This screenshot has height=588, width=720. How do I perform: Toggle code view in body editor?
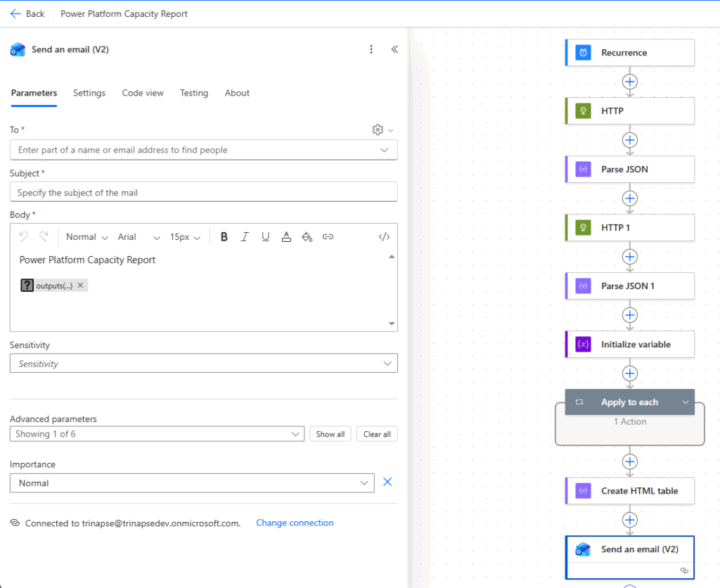click(x=384, y=237)
